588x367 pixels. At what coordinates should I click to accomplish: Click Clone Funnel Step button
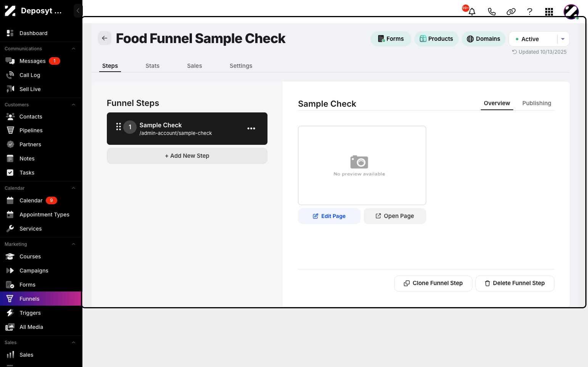click(x=433, y=283)
